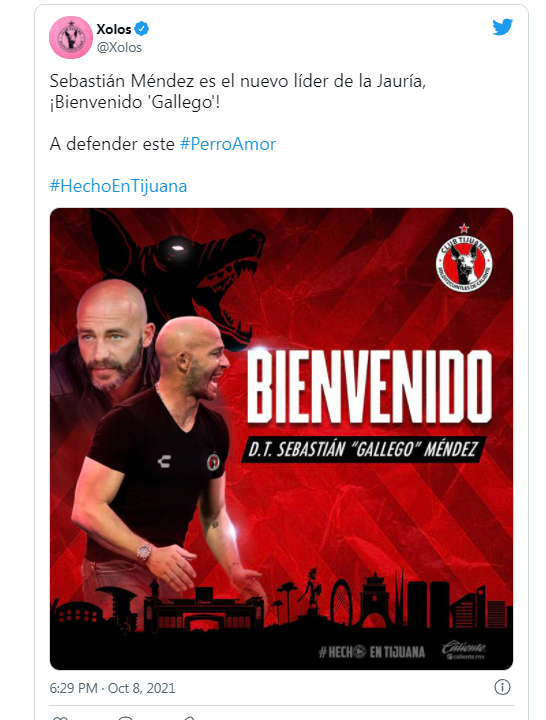Open the Twitter bird logo

click(x=502, y=27)
